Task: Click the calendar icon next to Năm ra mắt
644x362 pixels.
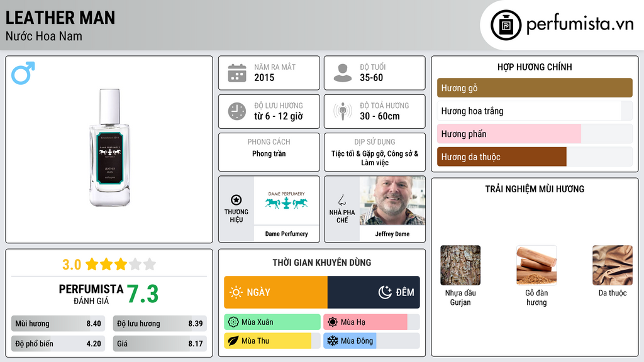Action: click(237, 73)
